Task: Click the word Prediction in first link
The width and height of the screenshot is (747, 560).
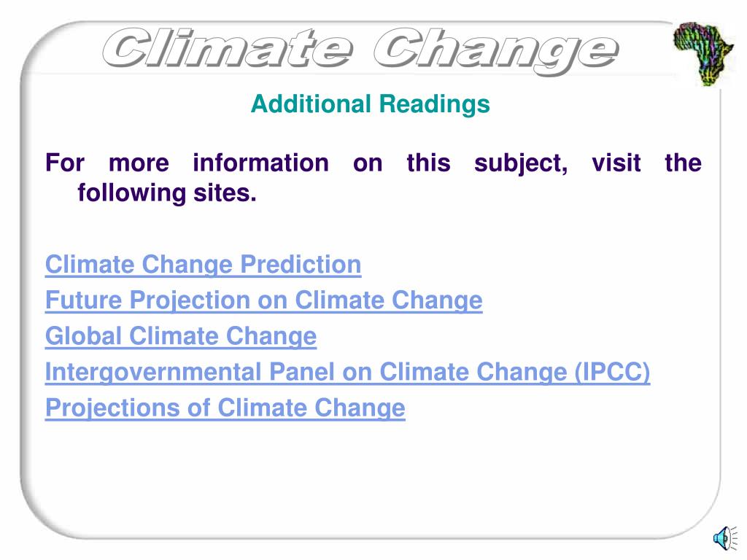Action: coord(301,264)
